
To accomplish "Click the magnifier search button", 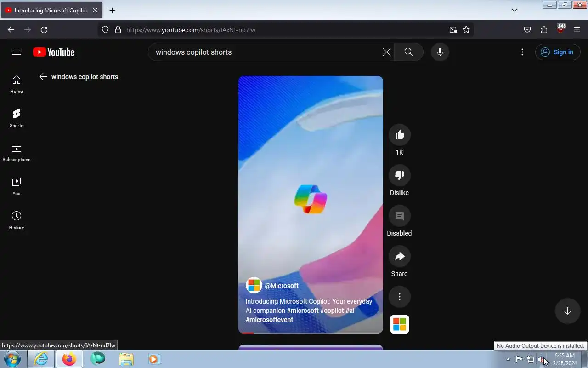I will tap(409, 52).
